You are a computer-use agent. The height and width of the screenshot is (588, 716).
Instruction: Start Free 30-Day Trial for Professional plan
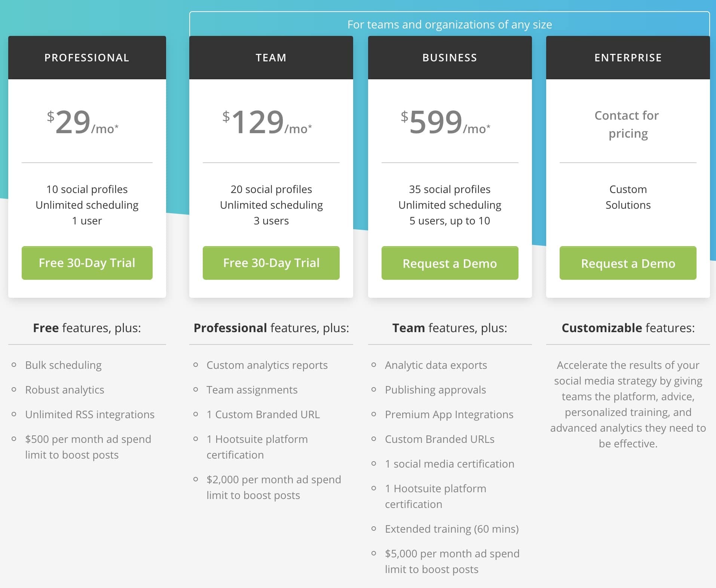click(87, 263)
